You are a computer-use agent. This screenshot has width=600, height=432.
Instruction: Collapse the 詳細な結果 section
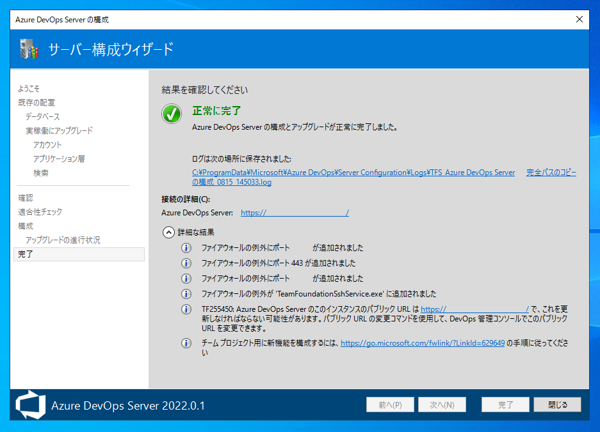tap(168, 232)
